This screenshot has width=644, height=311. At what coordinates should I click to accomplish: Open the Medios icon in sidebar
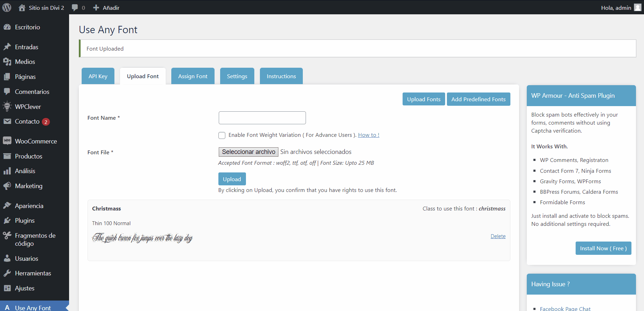7,62
